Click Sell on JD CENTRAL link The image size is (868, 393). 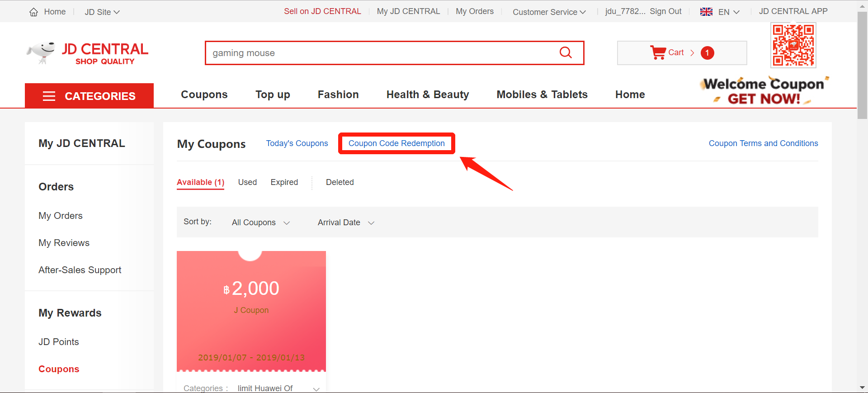[x=322, y=11]
